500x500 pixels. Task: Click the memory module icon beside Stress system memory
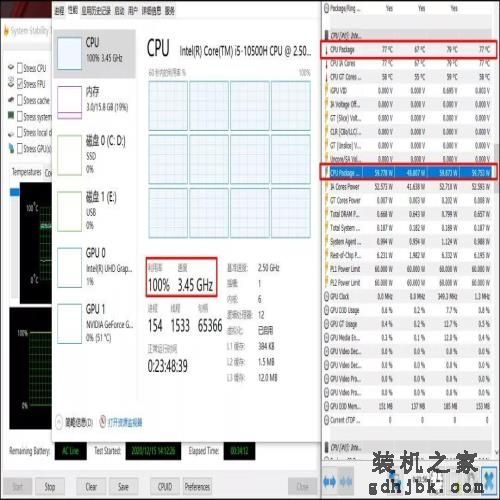11,115
